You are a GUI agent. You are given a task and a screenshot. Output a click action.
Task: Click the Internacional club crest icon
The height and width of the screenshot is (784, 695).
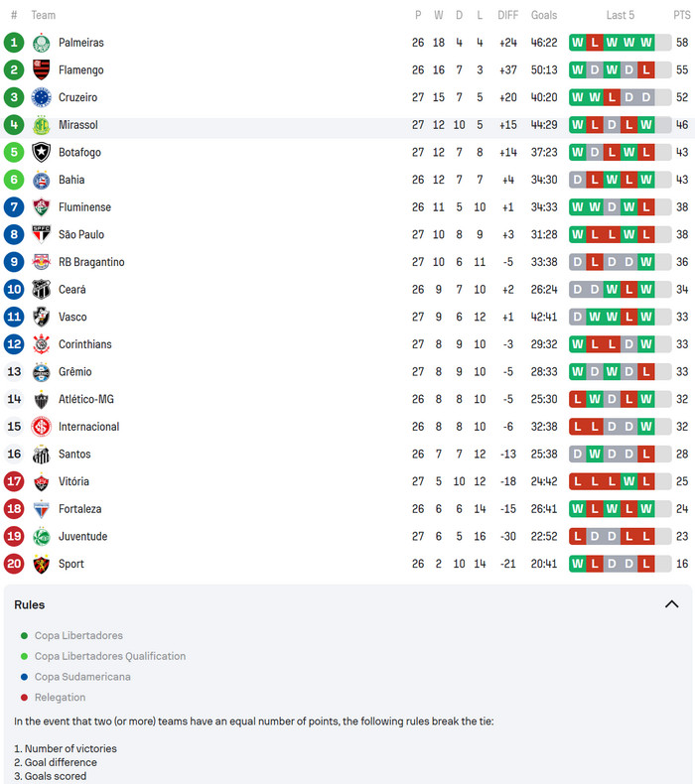coord(41,427)
